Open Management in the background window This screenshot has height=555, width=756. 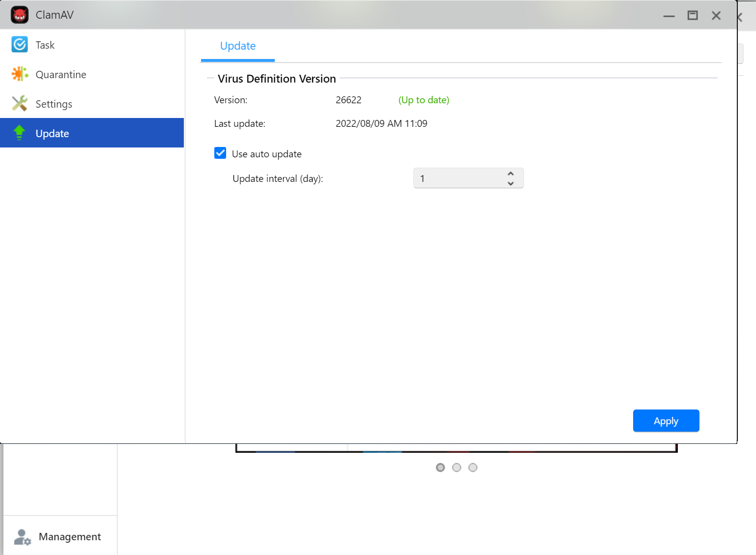tap(60, 537)
